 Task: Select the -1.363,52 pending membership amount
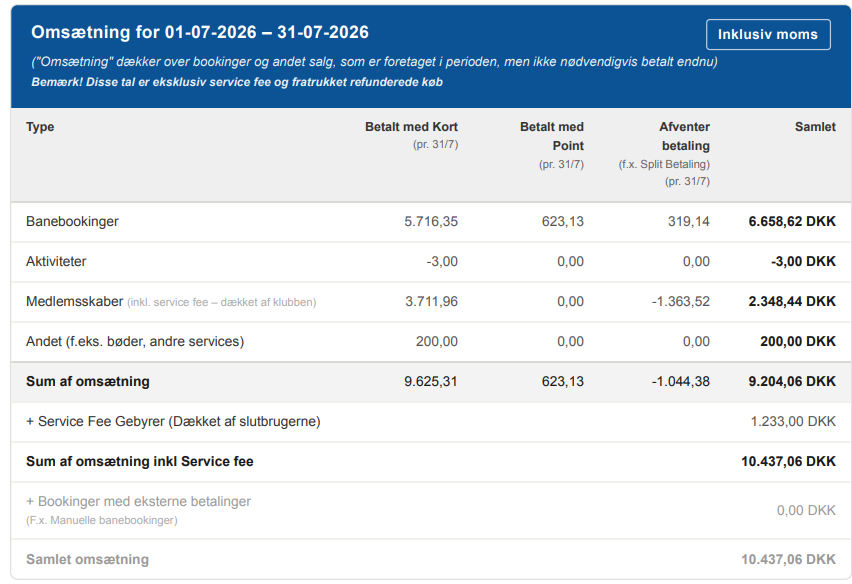pyautogui.click(x=681, y=302)
